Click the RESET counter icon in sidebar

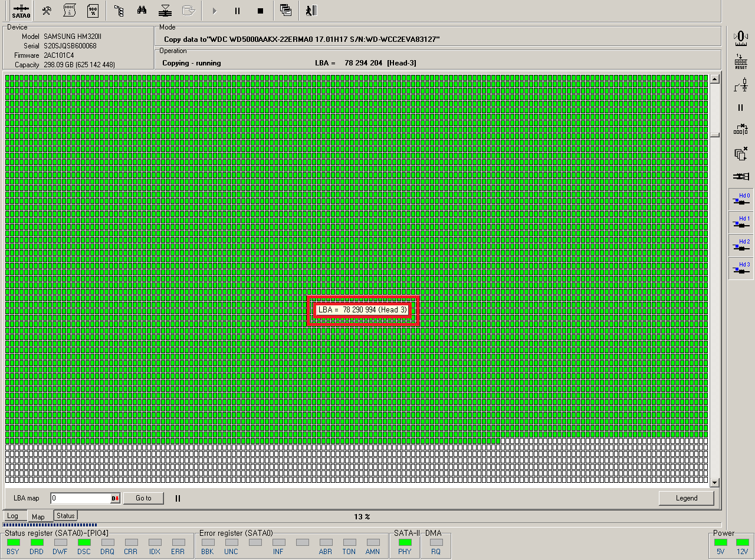click(741, 62)
